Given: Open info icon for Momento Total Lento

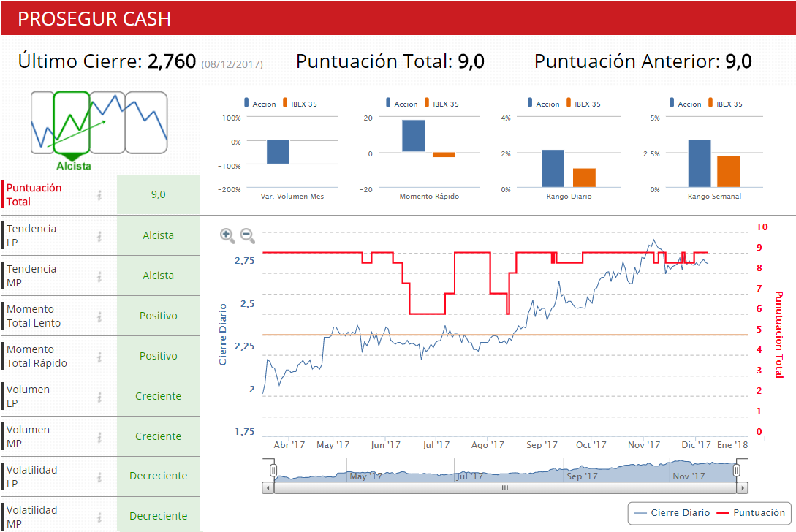Looking at the screenshot, I should click(99, 316).
